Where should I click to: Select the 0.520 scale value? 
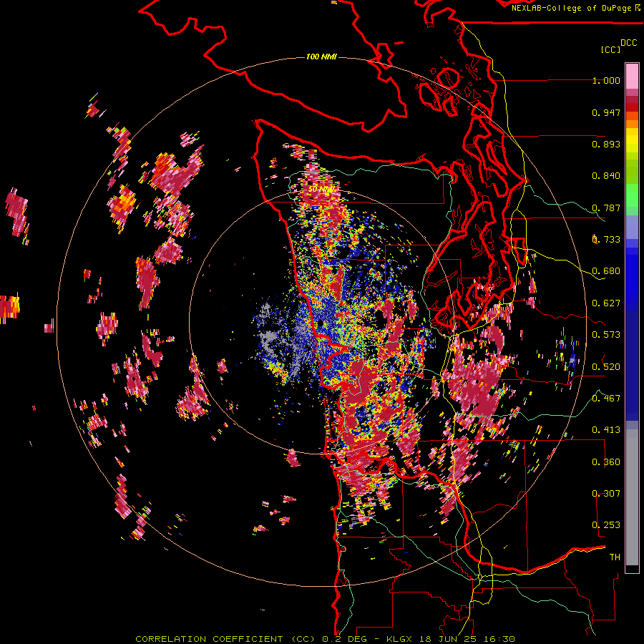click(x=606, y=366)
